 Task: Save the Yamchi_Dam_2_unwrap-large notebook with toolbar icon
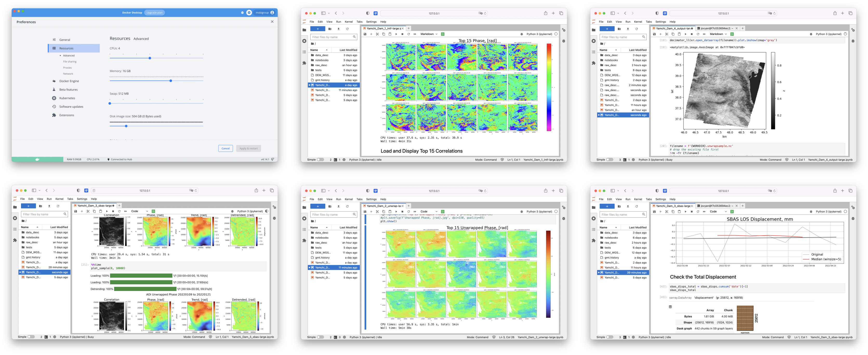click(x=365, y=212)
